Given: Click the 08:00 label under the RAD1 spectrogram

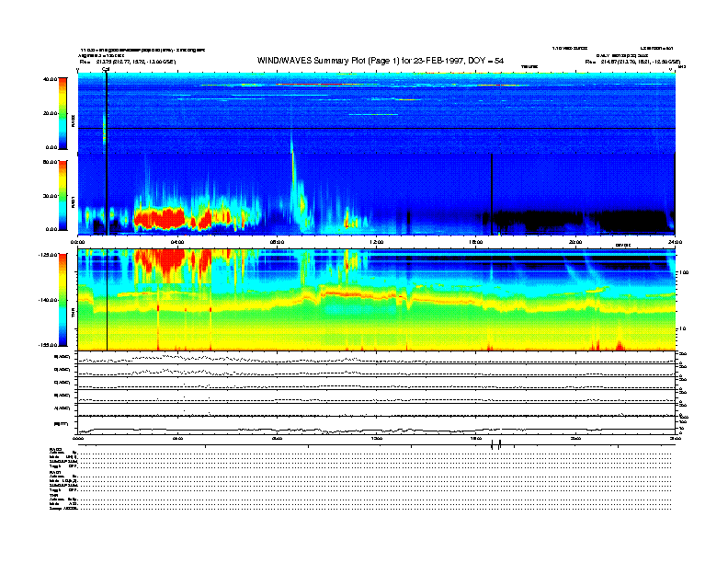Looking at the screenshot, I should click(277, 242).
